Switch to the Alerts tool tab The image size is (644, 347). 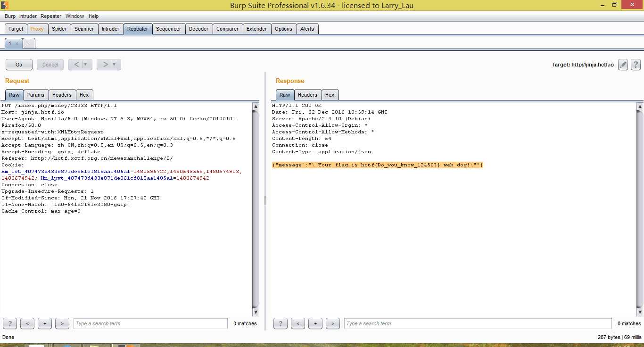click(x=307, y=29)
